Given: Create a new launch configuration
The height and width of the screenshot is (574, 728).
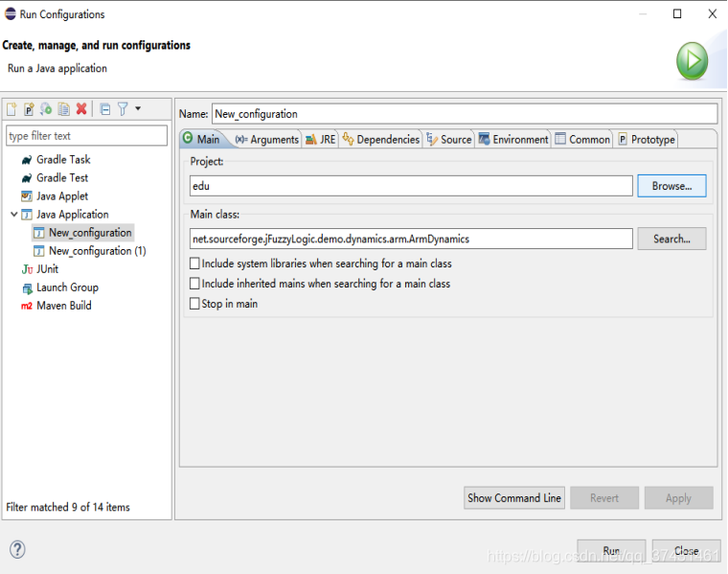Looking at the screenshot, I should pyautogui.click(x=11, y=109).
